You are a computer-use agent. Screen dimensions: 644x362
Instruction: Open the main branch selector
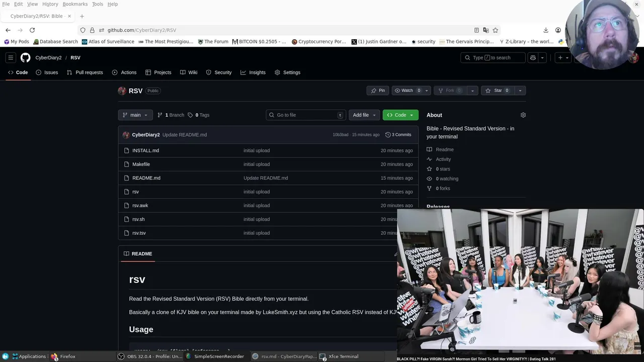coord(135,115)
